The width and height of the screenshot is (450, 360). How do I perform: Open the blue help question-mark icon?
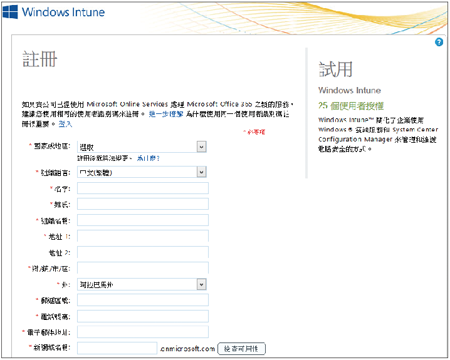click(x=439, y=42)
